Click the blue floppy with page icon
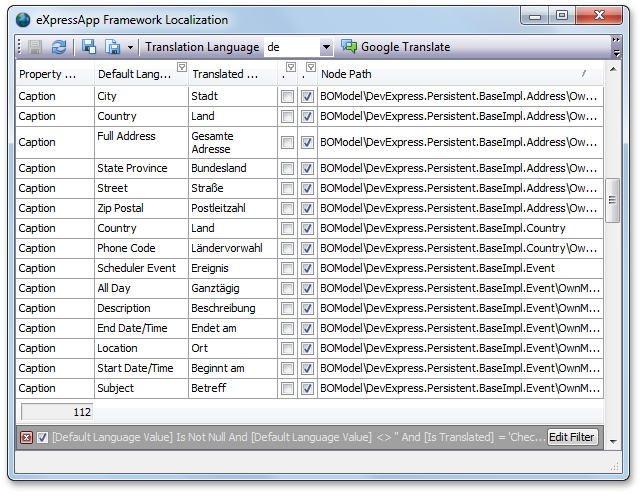 pos(89,47)
